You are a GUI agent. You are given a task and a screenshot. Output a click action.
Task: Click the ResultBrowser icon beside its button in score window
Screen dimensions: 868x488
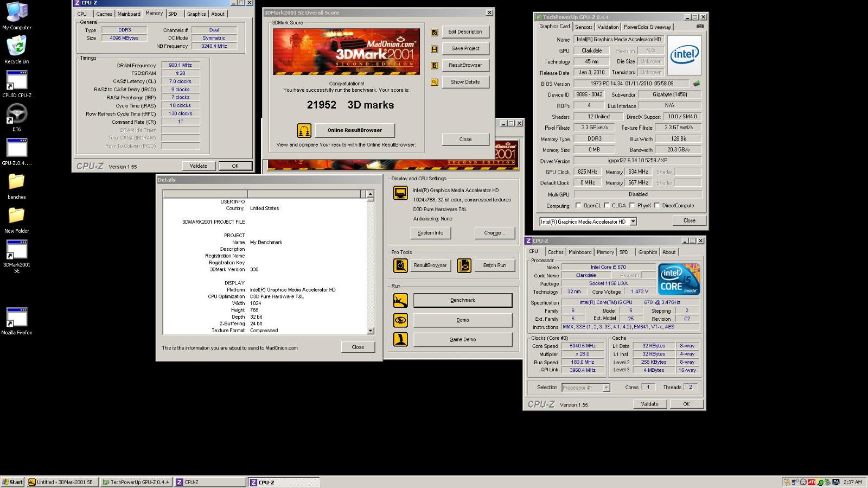pyautogui.click(x=435, y=65)
